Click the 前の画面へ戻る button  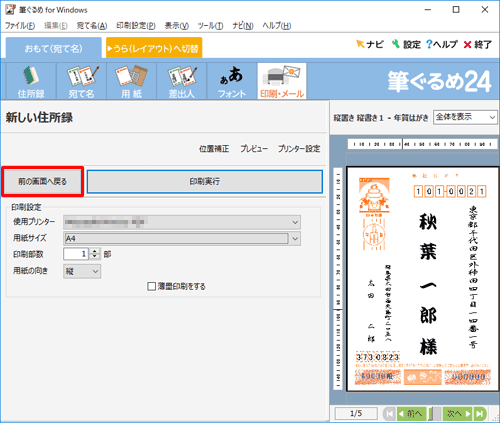click(x=42, y=182)
